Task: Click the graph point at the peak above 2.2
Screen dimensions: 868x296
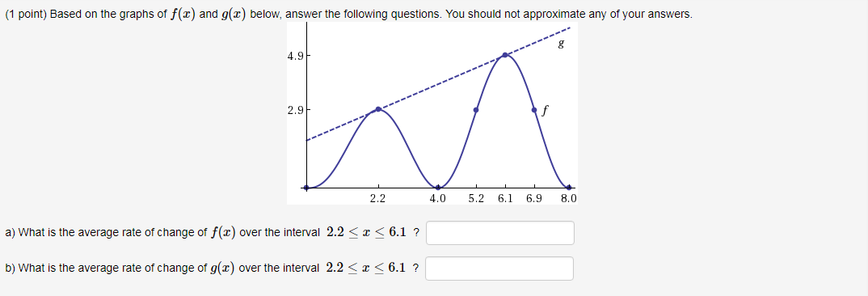Action: pyautogui.click(x=378, y=109)
